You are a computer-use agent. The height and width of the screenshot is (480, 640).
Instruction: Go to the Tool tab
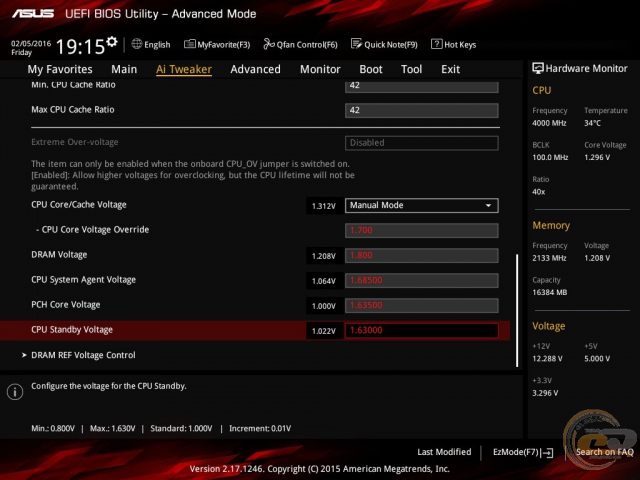tap(411, 69)
